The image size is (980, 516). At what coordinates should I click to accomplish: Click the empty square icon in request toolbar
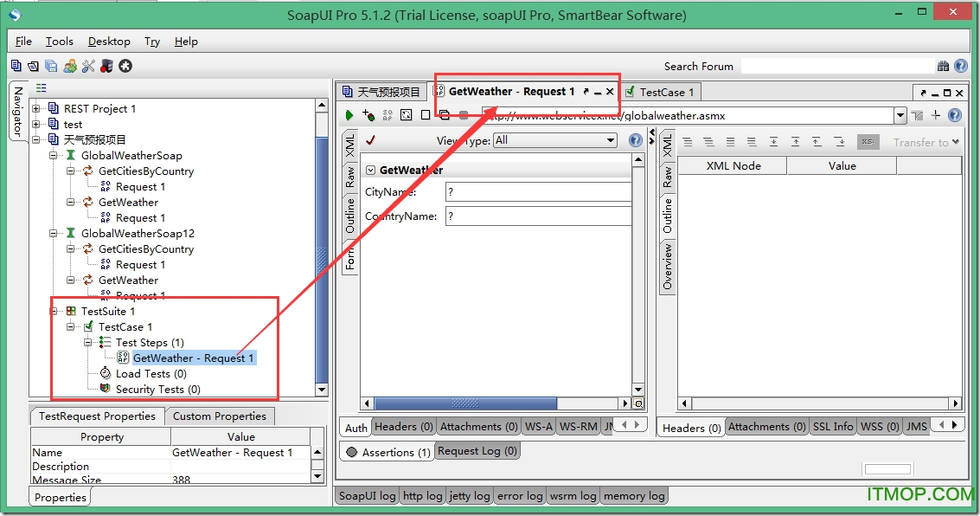[426, 115]
